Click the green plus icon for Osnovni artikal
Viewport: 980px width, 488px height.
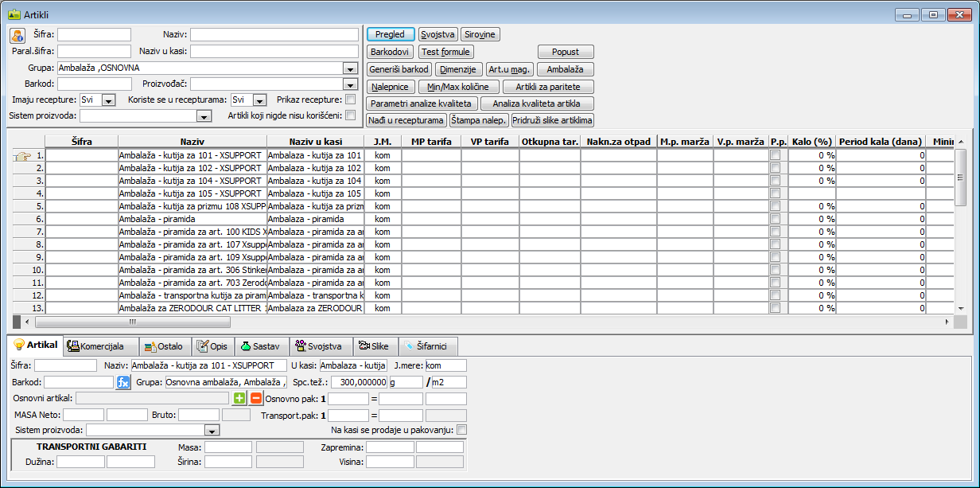pyautogui.click(x=239, y=398)
